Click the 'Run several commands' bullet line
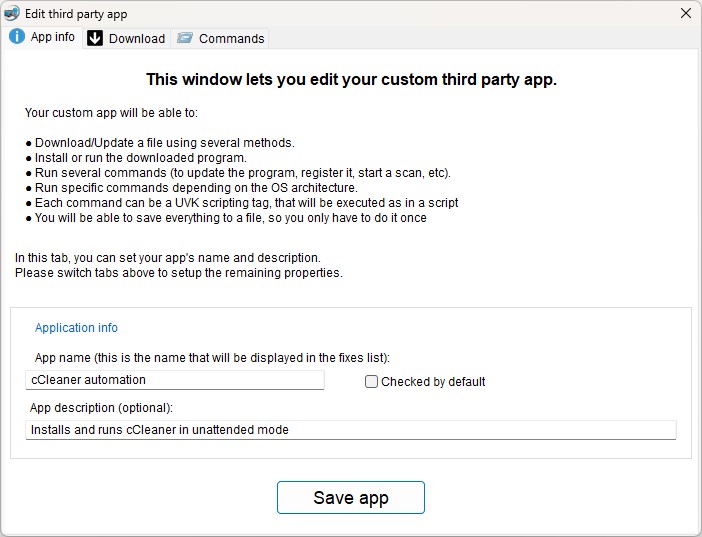702x537 pixels. 238,173
